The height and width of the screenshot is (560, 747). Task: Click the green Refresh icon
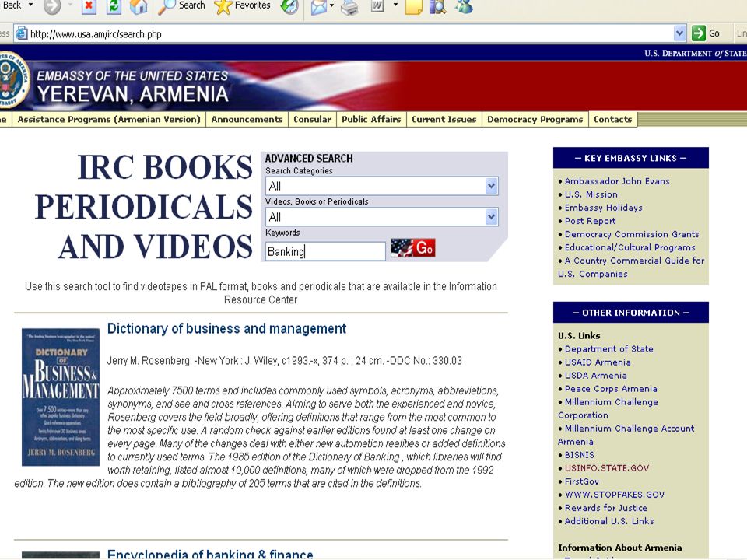pos(114,6)
